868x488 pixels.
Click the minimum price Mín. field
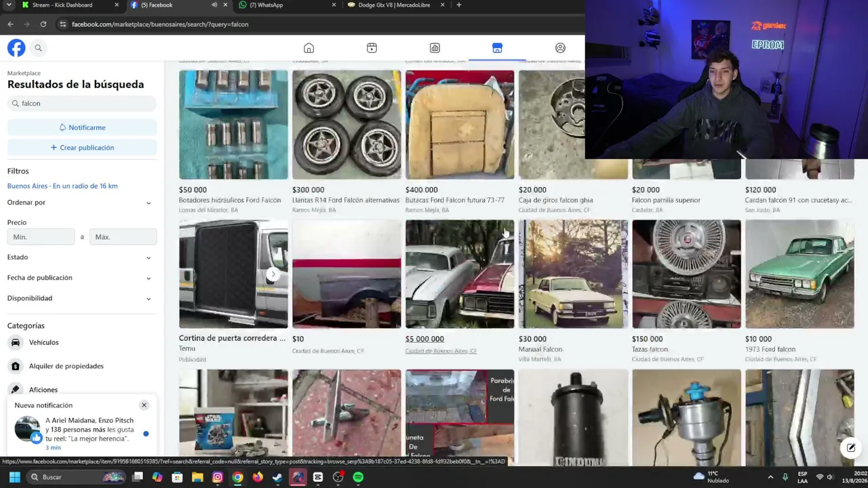pos(41,237)
